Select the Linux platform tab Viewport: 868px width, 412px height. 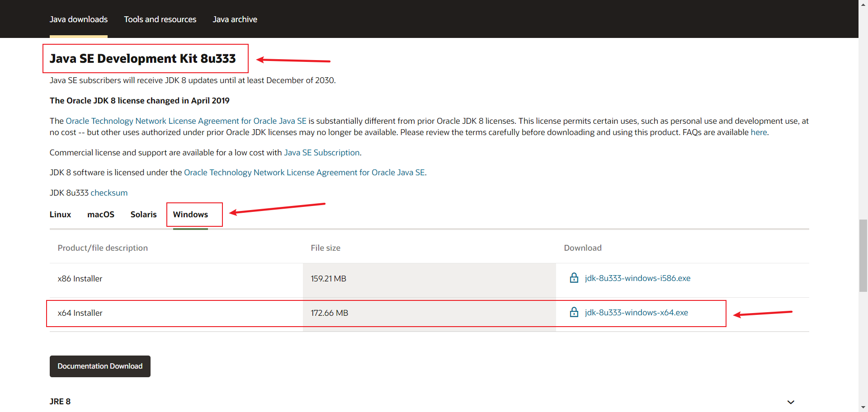(60, 215)
